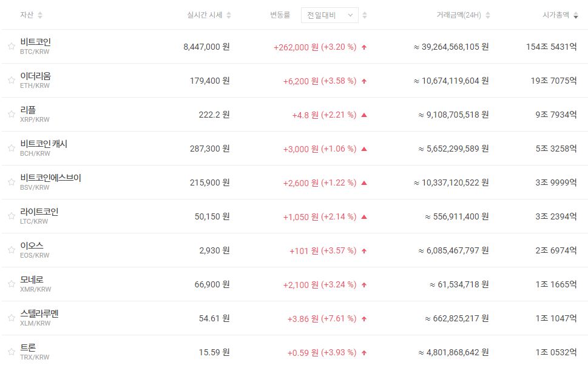
Task: Click sort arrows beside 변동률 dropdown
Action: [x=365, y=15]
